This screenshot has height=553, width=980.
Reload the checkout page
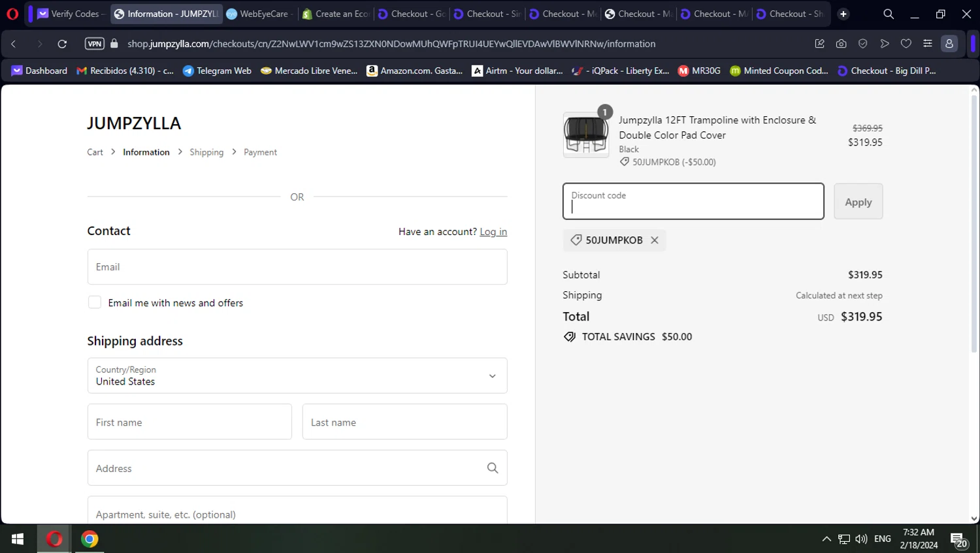coord(62,44)
